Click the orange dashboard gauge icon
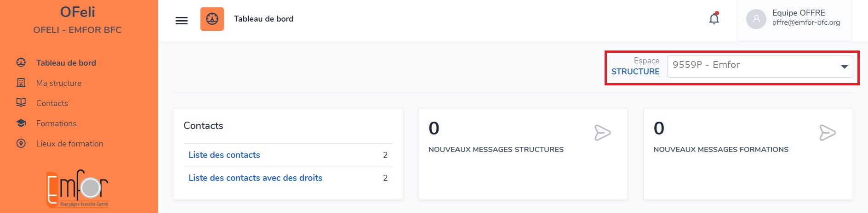Image resolution: width=868 pixels, height=213 pixels. click(212, 19)
